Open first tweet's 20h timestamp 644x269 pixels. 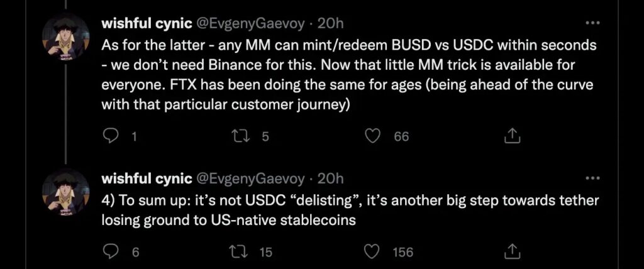coord(330,24)
